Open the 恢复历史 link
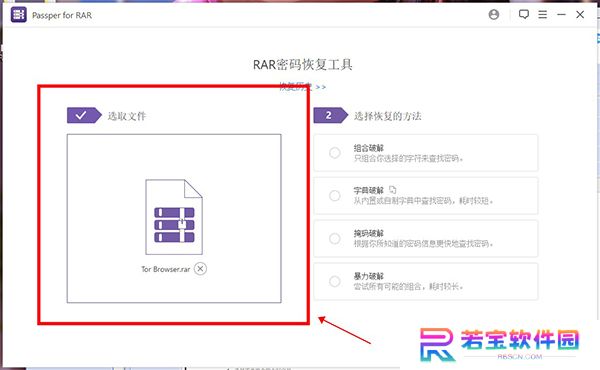Viewport: 600px width, 370px height. [x=302, y=87]
